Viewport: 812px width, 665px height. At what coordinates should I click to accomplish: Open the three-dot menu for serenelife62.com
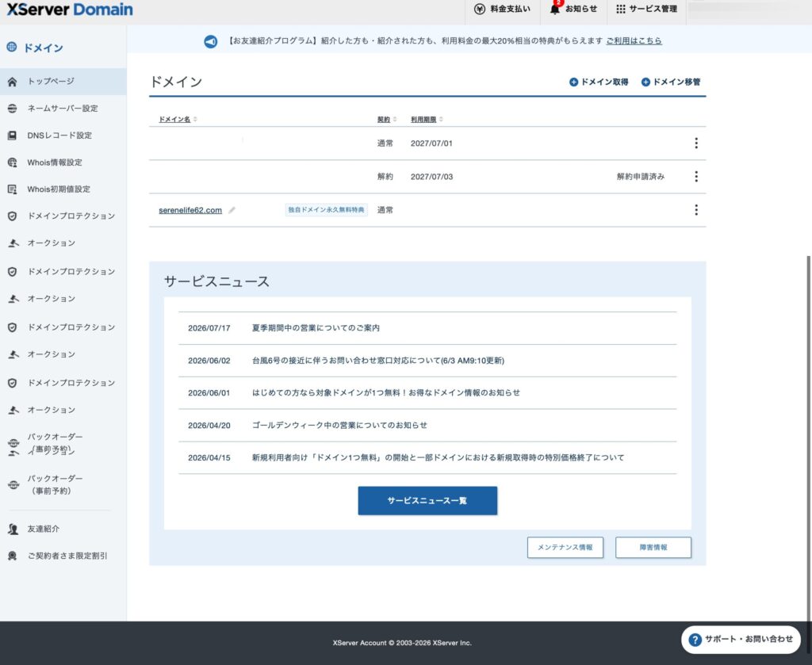click(696, 209)
